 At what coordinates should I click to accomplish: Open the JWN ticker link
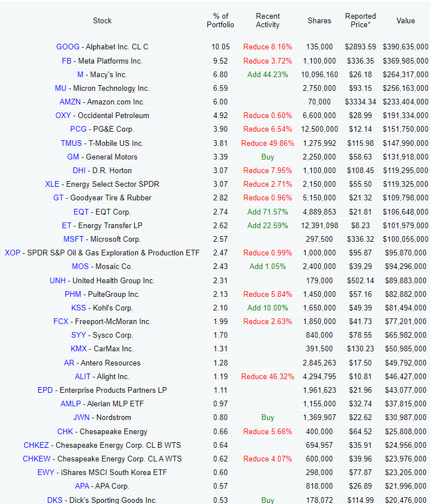pos(81,418)
